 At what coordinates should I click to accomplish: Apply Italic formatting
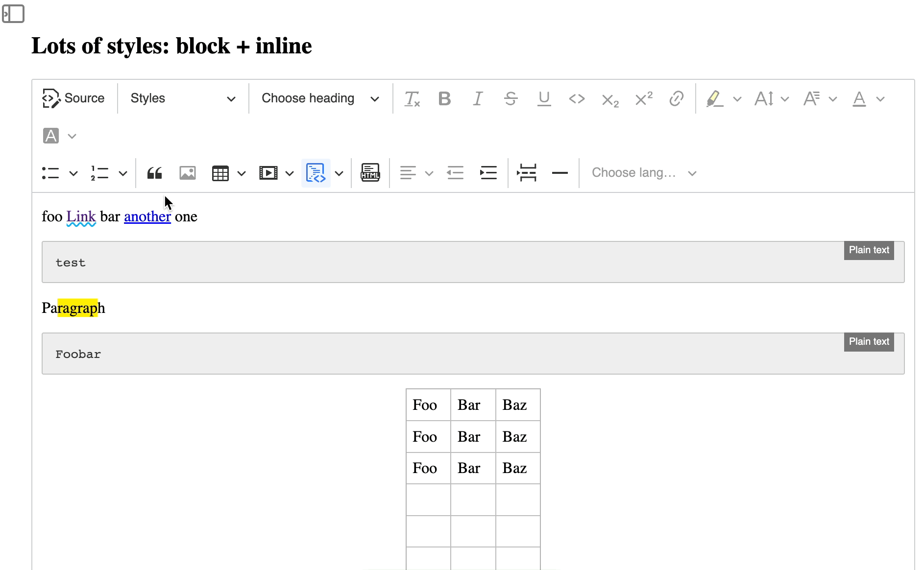[478, 98]
